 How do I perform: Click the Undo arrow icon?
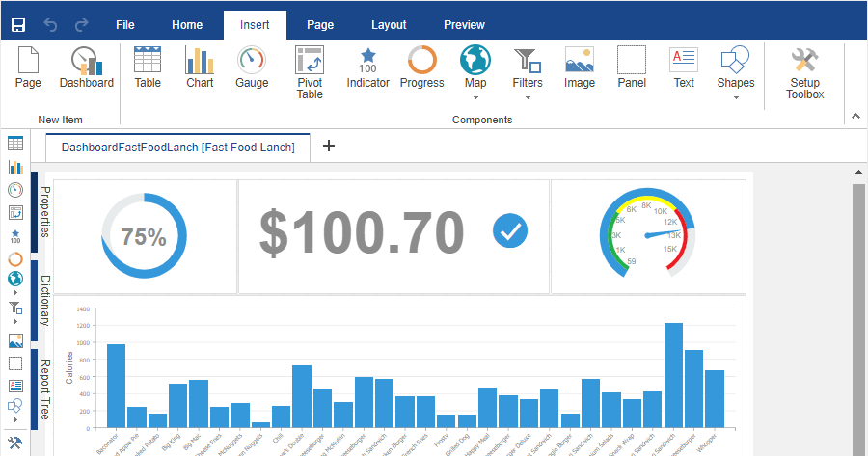pos(50,25)
